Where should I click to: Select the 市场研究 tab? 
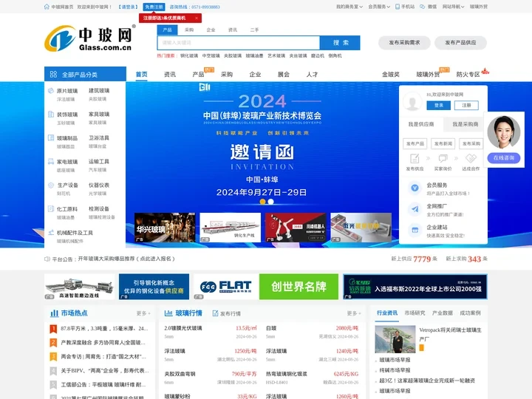click(415, 313)
